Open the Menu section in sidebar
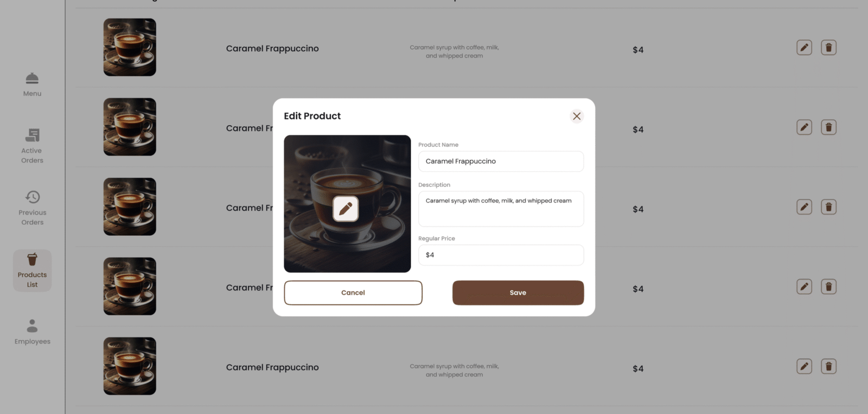 coord(32,85)
